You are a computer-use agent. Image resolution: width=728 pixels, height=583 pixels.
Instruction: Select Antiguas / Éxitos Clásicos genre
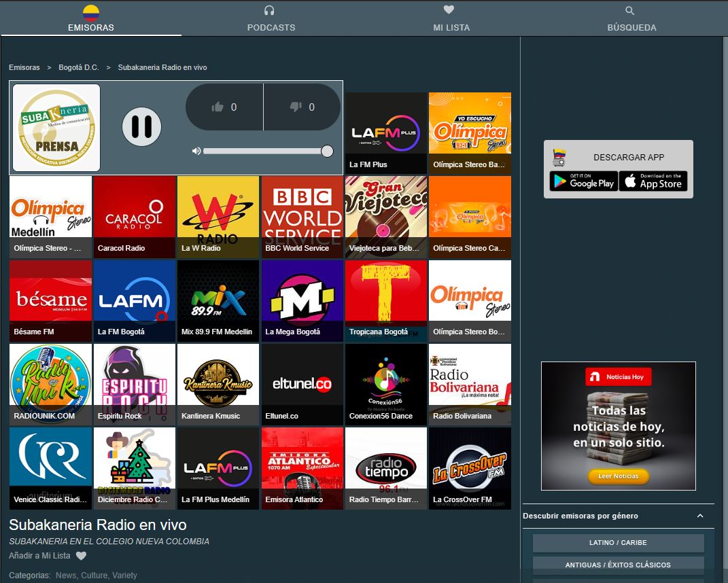coord(618,565)
